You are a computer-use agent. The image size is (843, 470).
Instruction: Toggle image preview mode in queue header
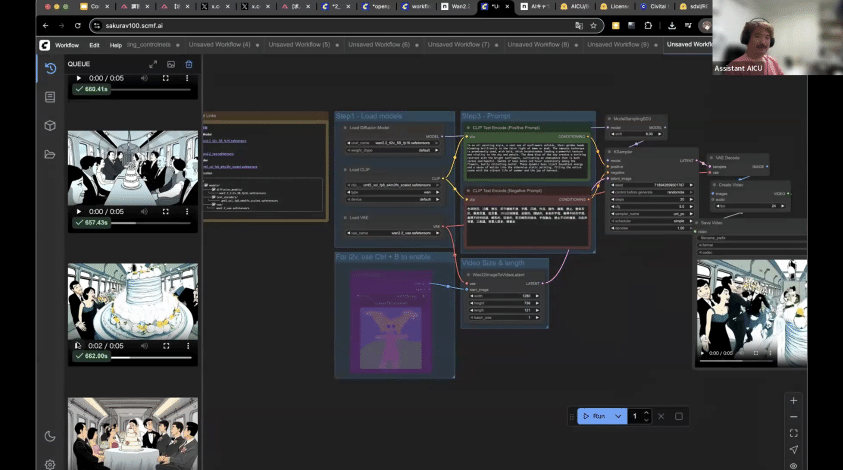(171, 64)
